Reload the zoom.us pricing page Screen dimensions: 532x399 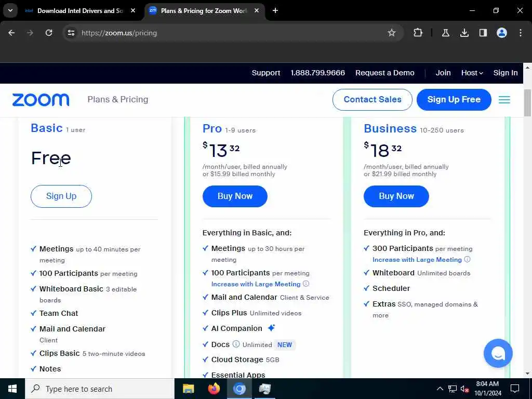[x=49, y=33]
